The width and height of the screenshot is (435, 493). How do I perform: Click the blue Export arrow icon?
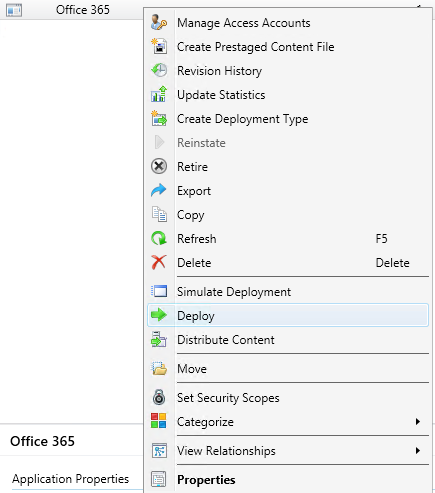click(x=159, y=191)
